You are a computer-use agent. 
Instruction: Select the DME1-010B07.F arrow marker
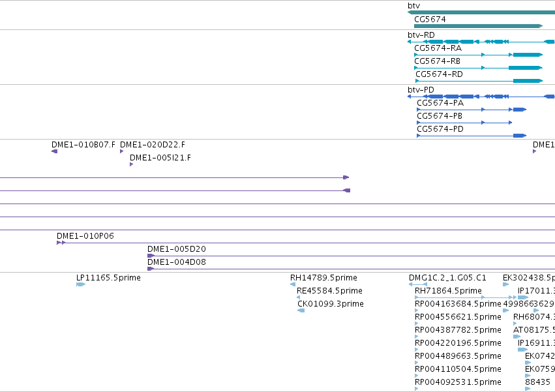click(x=55, y=151)
